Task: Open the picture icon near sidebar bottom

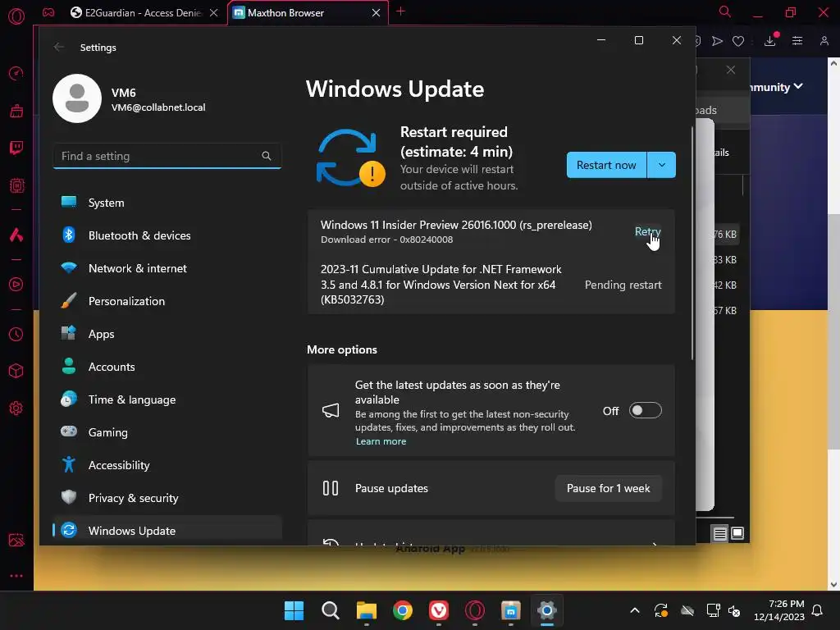Action: coord(16,540)
